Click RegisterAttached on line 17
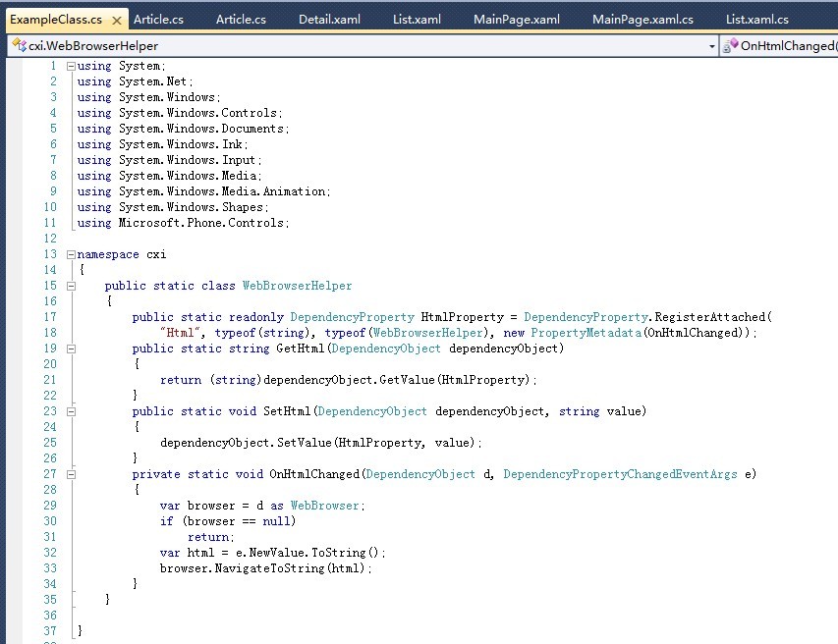 [x=710, y=317]
